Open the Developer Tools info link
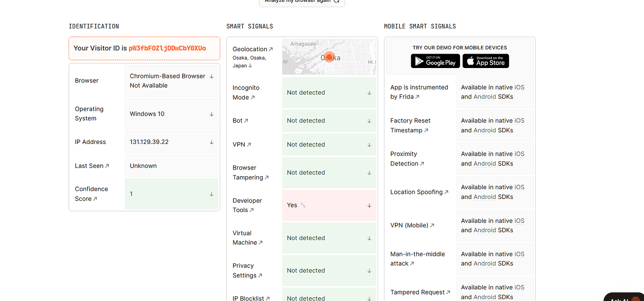This screenshot has width=644, height=301. point(247,205)
